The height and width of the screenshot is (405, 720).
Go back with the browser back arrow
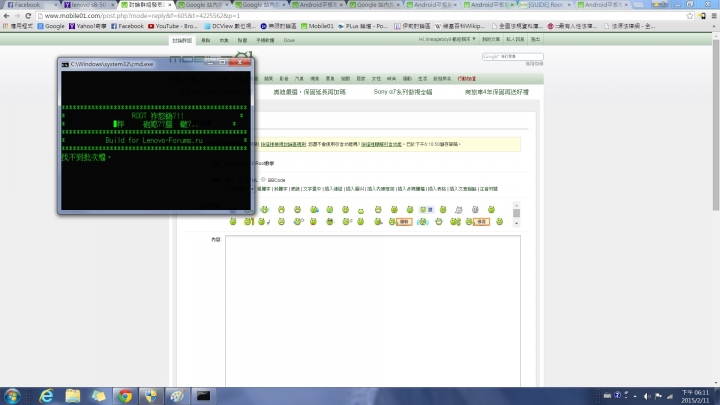point(6,16)
